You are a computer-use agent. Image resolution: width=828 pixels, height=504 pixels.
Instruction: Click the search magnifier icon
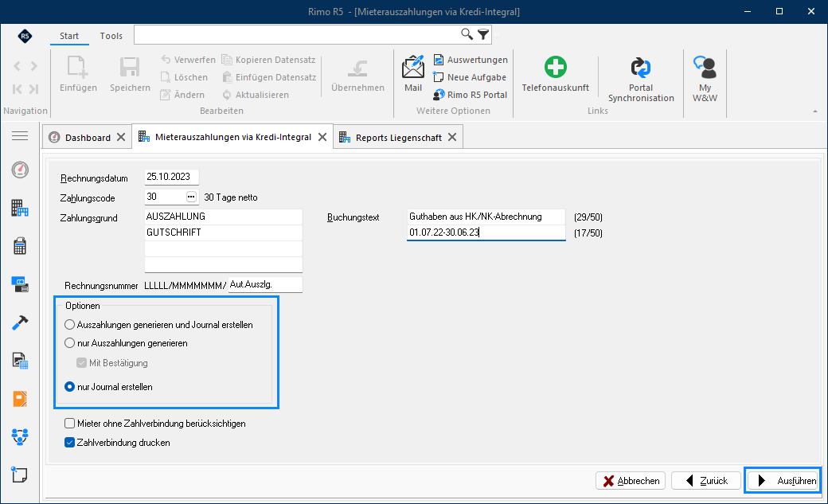pyautogui.click(x=467, y=34)
